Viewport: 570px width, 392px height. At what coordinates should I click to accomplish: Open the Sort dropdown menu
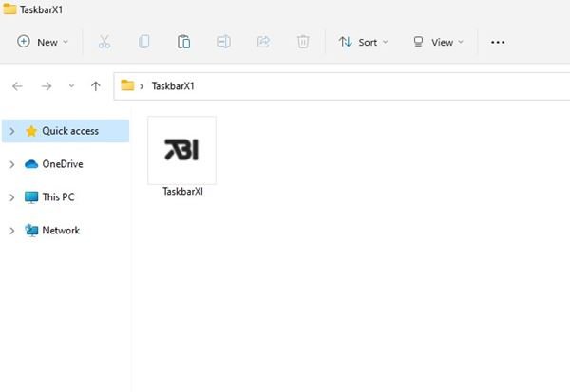(363, 42)
